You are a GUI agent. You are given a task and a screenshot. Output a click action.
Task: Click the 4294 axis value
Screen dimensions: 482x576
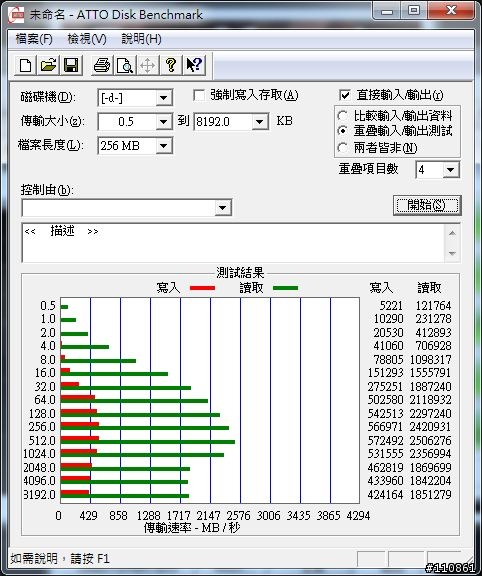pyautogui.click(x=358, y=515)
